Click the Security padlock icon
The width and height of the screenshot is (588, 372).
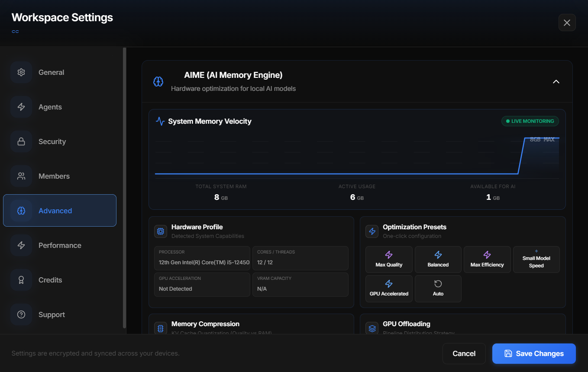pyautogui.click(x=21, y=141)
